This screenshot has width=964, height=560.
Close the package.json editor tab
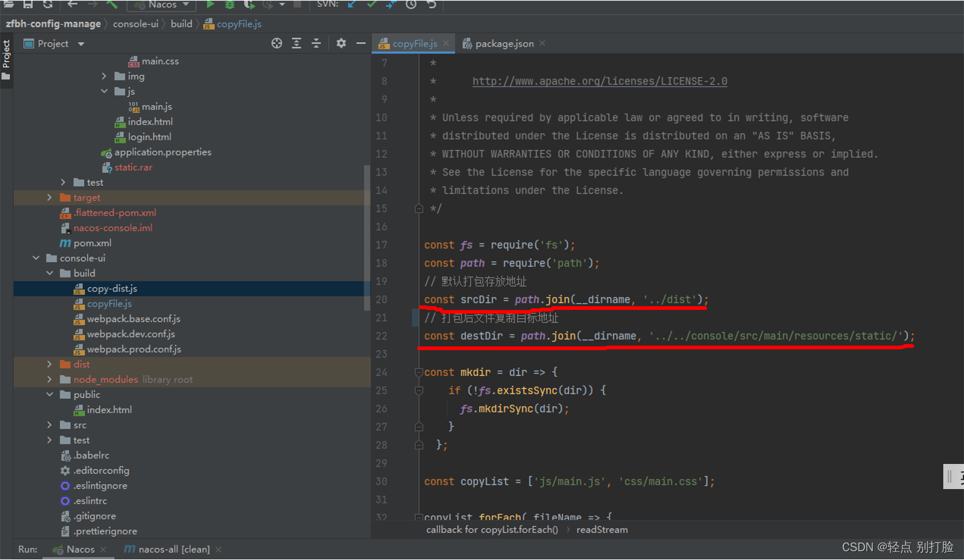tap(542, 43)
